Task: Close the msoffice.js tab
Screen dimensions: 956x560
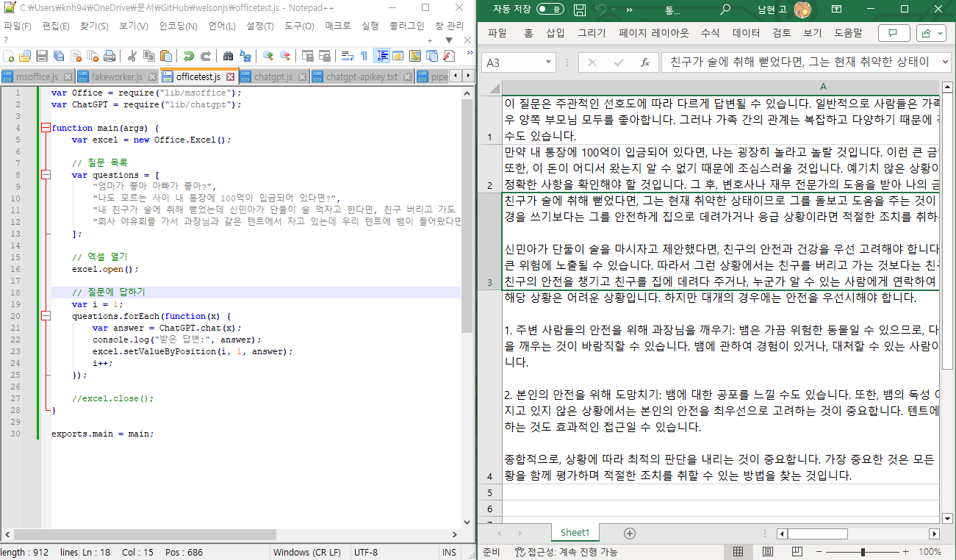Action: tap(67, 76)
